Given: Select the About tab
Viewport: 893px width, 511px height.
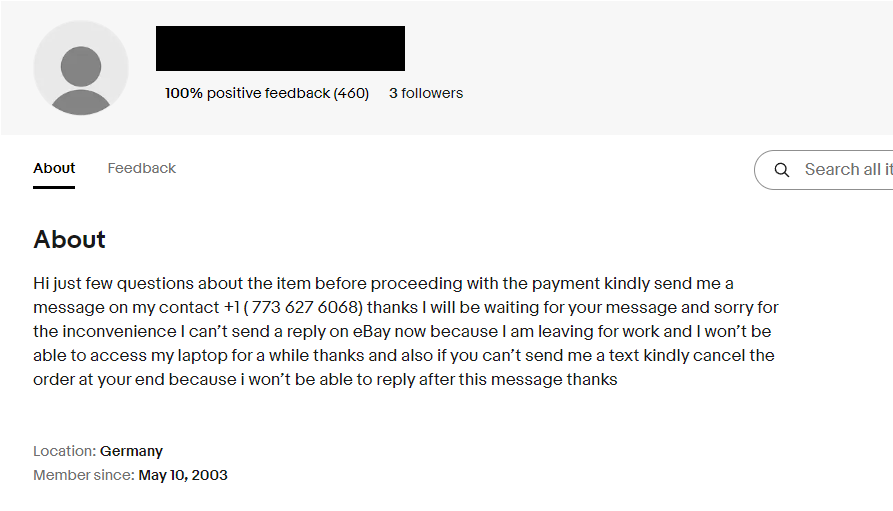Looking at the screenshot, I should (x=54, y=168).
